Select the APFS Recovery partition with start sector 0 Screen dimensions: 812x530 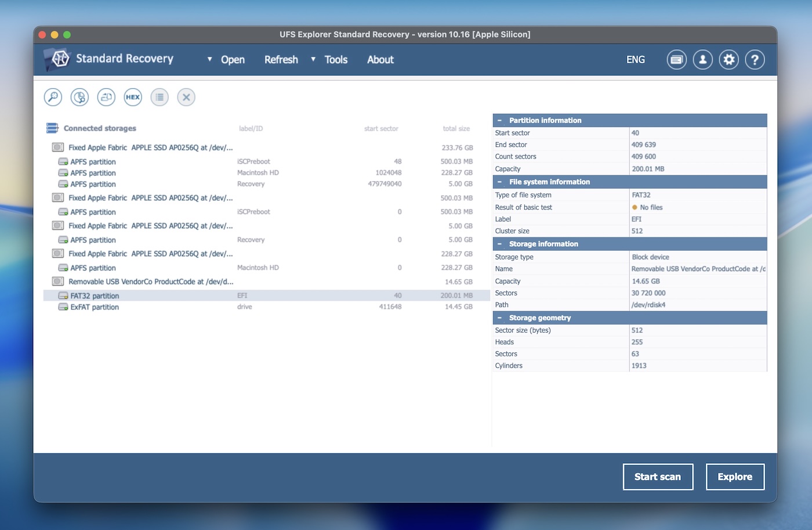coord(266,240)
